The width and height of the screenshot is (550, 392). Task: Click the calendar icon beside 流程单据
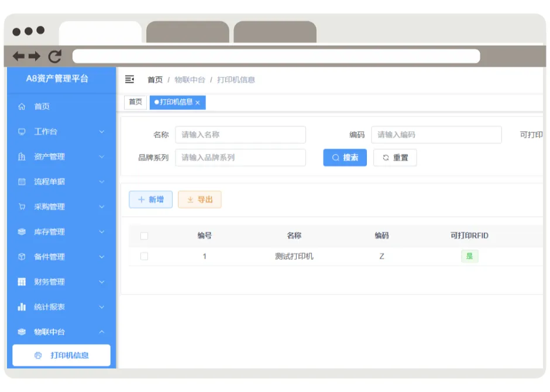coord(22,181)
